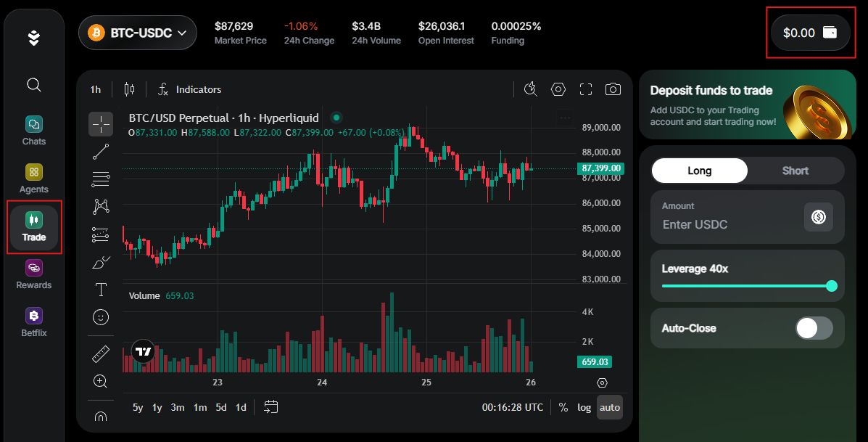Switch to the Short tab
Viewport: 868px width, 442px height.
795,170
